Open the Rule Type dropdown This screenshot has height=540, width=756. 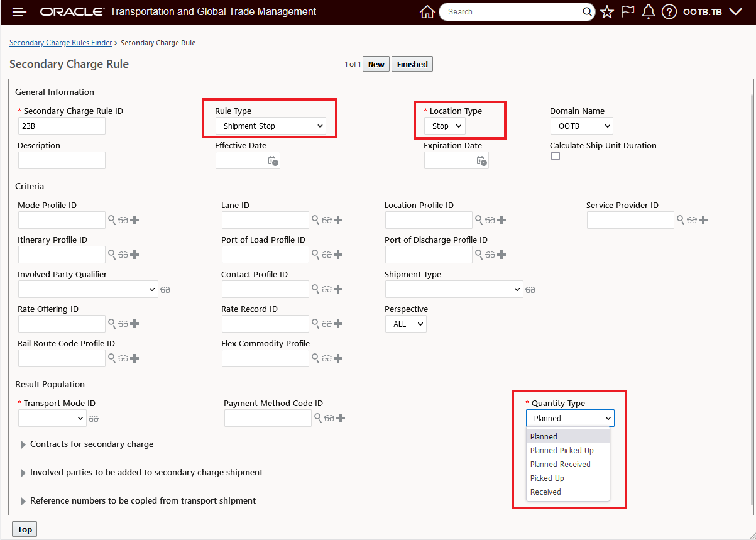pos(270,126)
